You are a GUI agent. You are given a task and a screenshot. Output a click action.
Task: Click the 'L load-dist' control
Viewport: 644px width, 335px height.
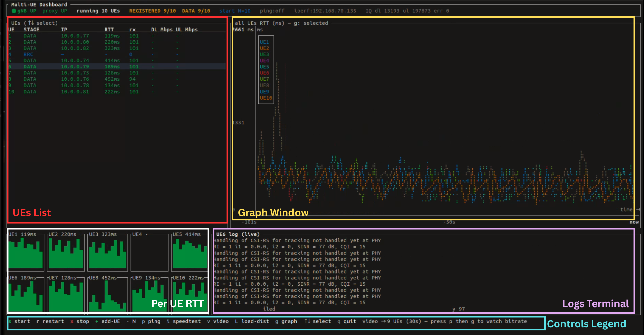pos(252,321)
